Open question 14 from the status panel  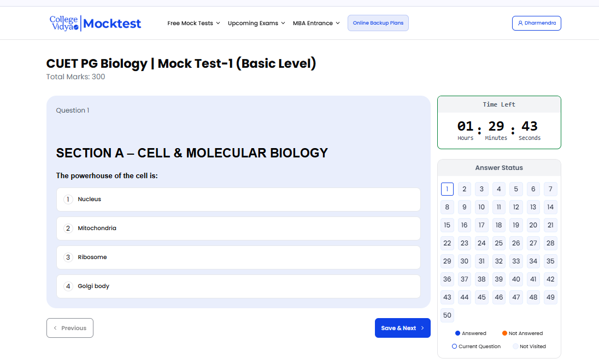pos(550,207)
